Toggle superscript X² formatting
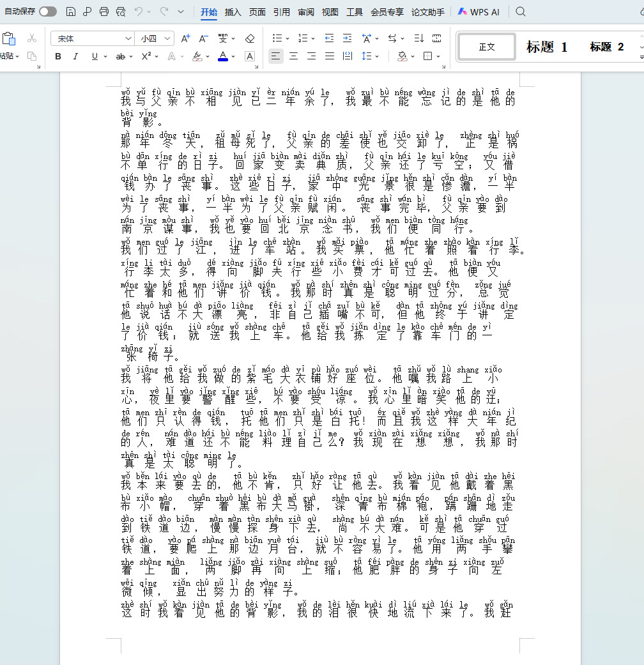Screen dimensions: 644x665 pyautogui.click(x=146, y=56)
